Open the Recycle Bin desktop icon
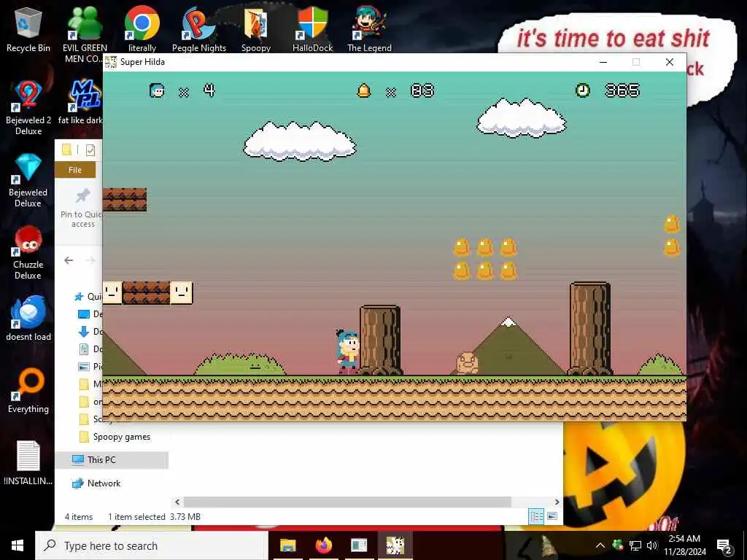 28,29
